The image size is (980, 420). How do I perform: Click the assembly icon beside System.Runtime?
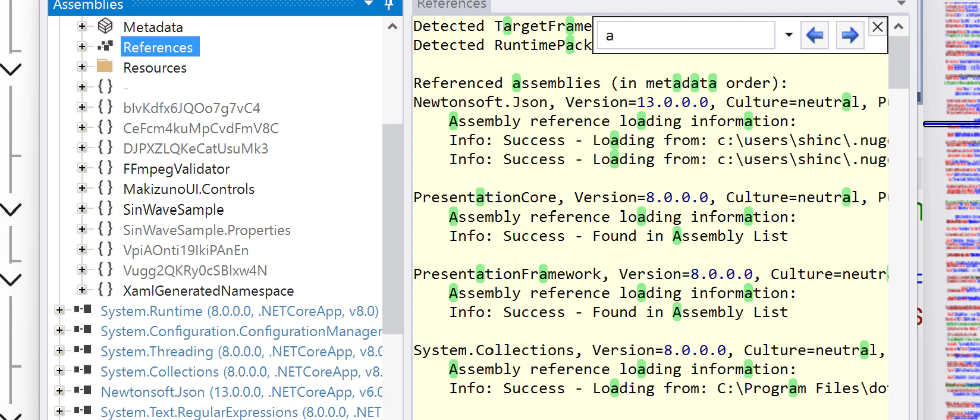(x=83, y=309)
